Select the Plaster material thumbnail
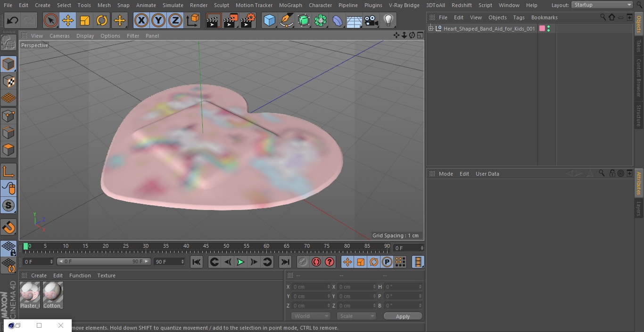The image size is (644, 332). pos(30,295)
